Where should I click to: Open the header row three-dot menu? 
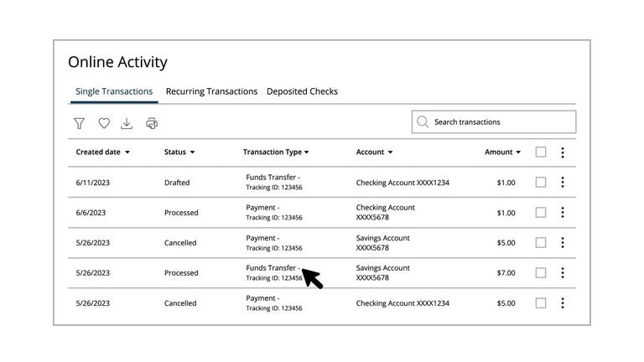point(563,153)
